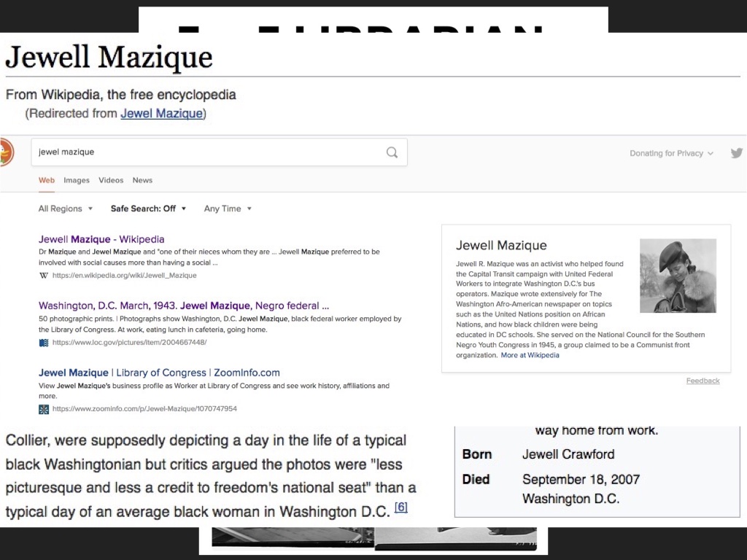Image resolution: width=747 pixels, height=560 pixels.
Task: Switch to the News tab
Action: point(142,181)
